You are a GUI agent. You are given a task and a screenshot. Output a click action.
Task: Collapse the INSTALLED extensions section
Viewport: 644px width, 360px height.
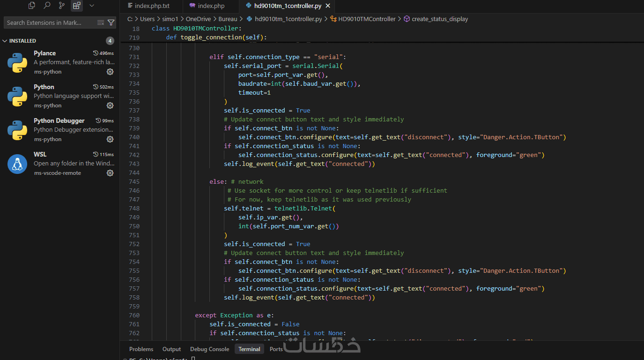click(x=5, y=41)
